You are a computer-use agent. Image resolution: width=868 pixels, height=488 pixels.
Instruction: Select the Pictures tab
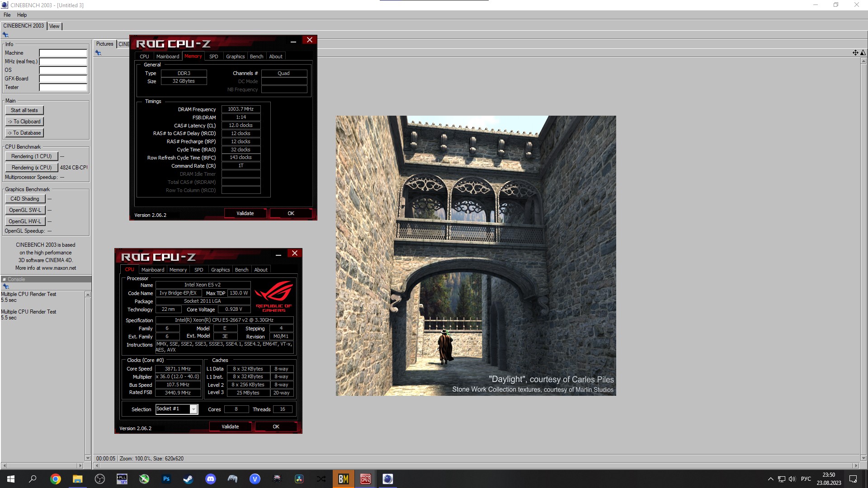104,44
